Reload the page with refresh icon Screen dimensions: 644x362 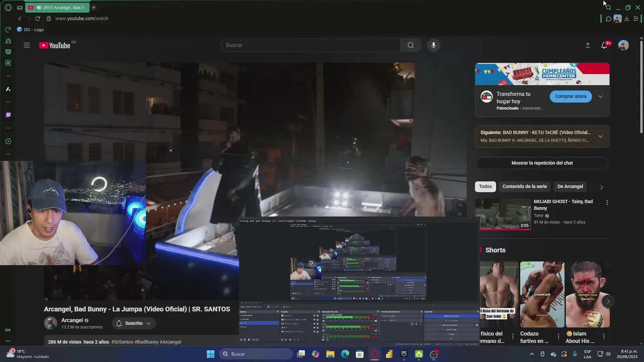point(37,19)
